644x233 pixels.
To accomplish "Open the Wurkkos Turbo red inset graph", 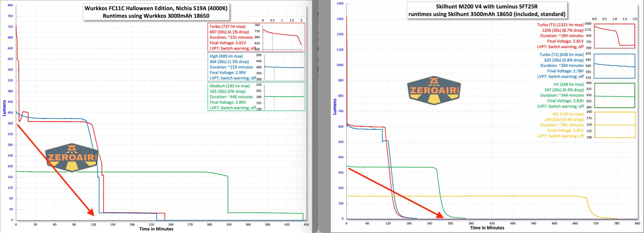I will pos(283,37).
